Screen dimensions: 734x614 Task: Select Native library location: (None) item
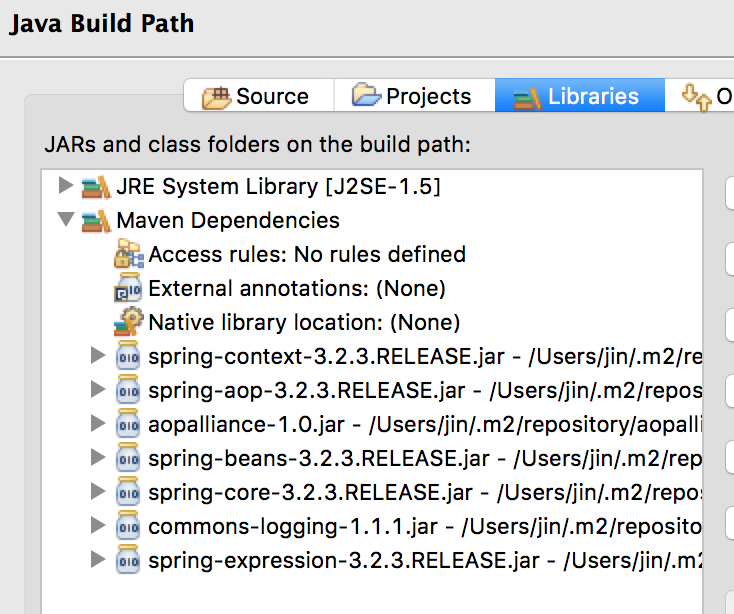[304, 322]
